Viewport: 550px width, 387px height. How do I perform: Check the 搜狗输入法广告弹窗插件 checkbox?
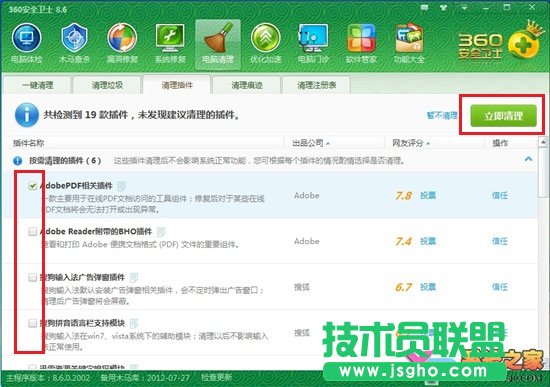pos(33,278)
